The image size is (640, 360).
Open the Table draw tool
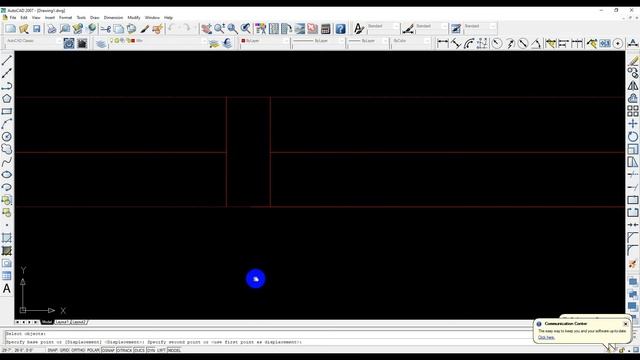[x=7, y=276]
